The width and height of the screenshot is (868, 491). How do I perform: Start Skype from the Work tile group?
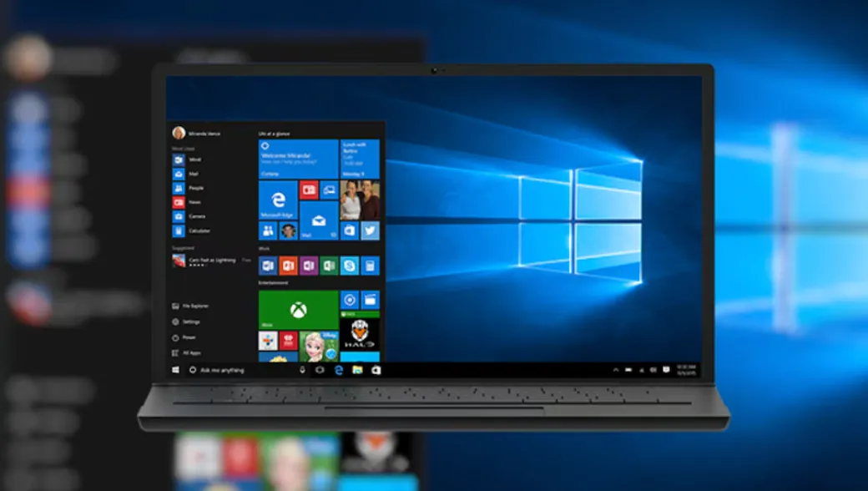350,266
